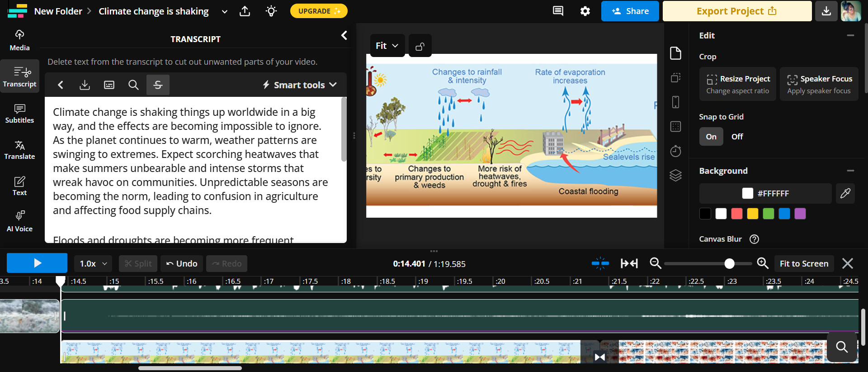Close the timeline with X button
The height and width of the screenshot is (372, 868).
click(848, 263)
